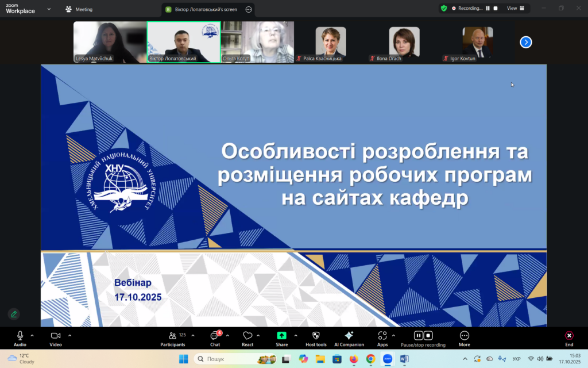Open the View layout menu
588x368 pixels.
pyautogui.click(x=516, y=9)
